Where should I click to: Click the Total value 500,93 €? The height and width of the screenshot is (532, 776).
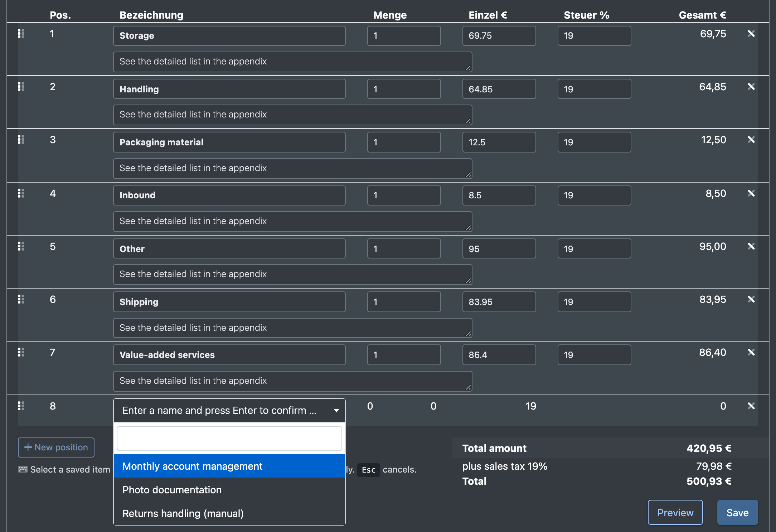(x=709, y=481)
